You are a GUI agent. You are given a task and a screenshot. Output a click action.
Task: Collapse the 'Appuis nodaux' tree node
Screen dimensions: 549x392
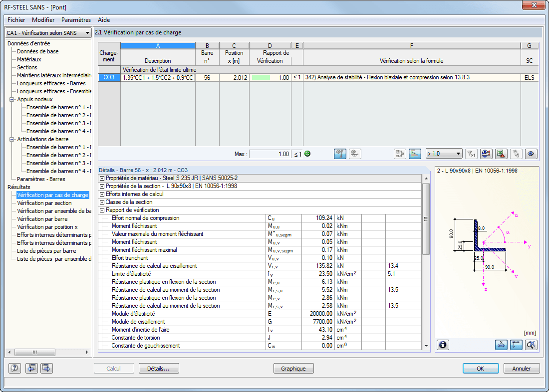pos(12,99)
